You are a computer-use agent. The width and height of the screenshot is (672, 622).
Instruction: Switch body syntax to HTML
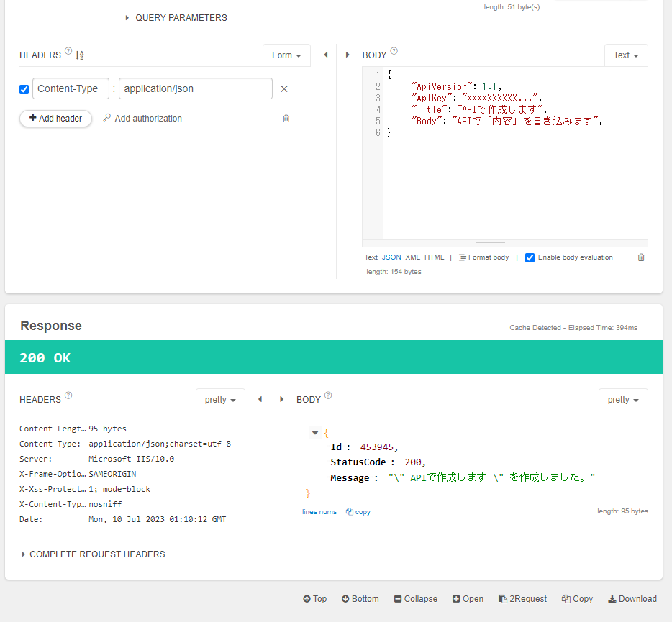coord(435,257)
